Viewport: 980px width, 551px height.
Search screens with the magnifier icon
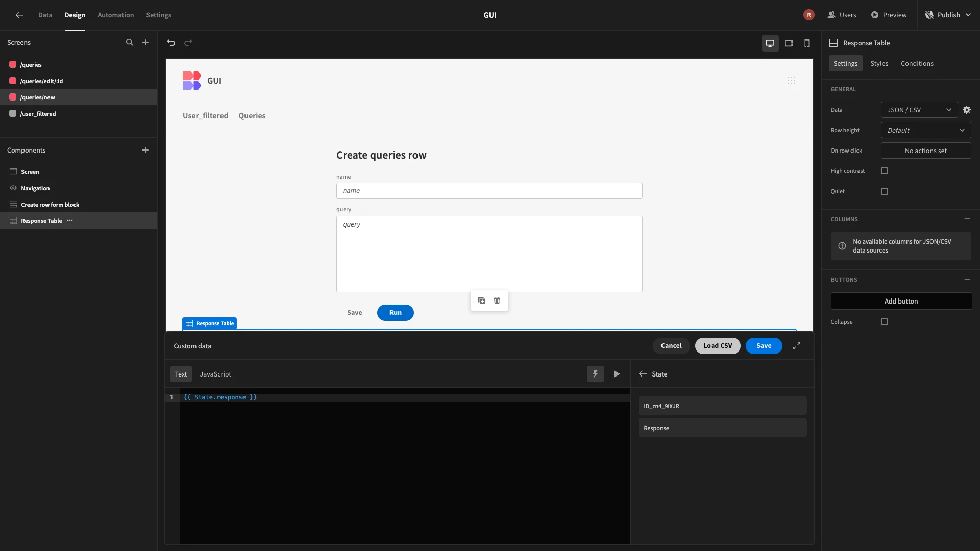[130, 42]
